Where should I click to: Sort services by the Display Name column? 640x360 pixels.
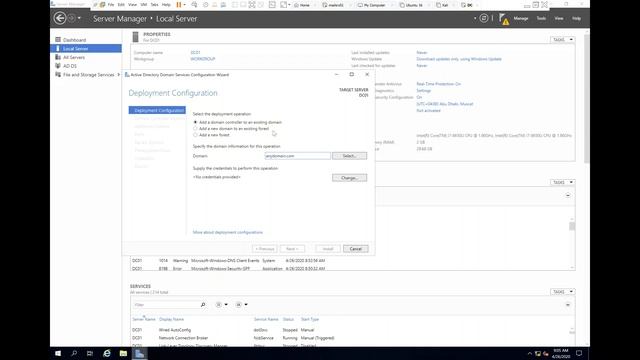point(171,320)
